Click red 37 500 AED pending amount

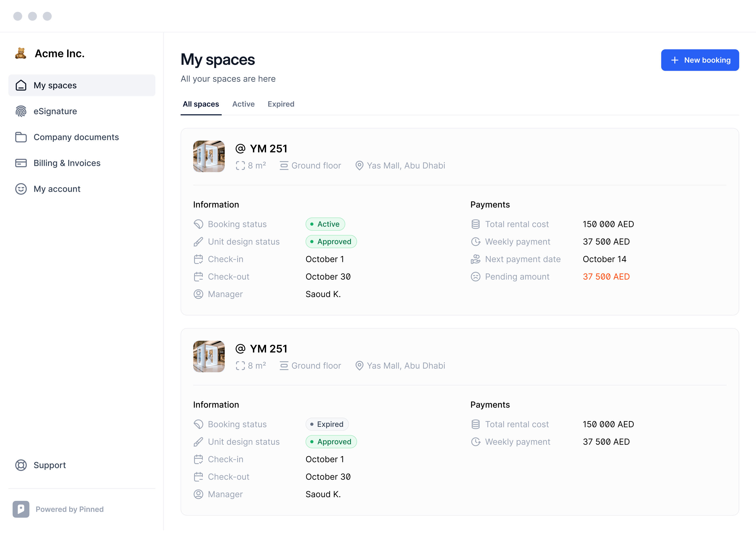(x=606, y=276)
